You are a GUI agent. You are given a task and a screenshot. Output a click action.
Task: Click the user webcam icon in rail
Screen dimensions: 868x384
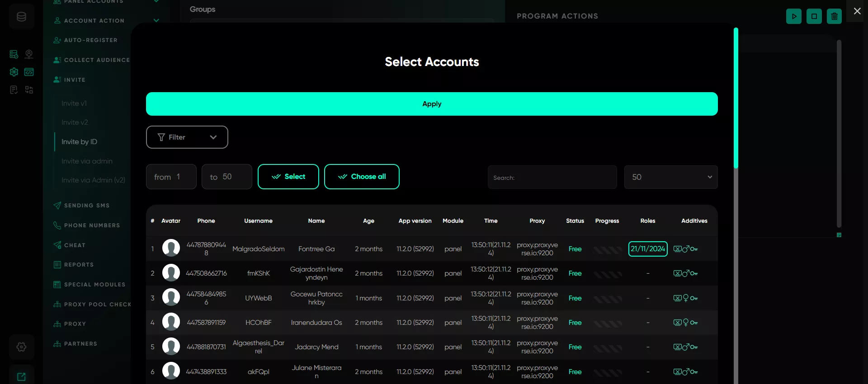(29, 54)
